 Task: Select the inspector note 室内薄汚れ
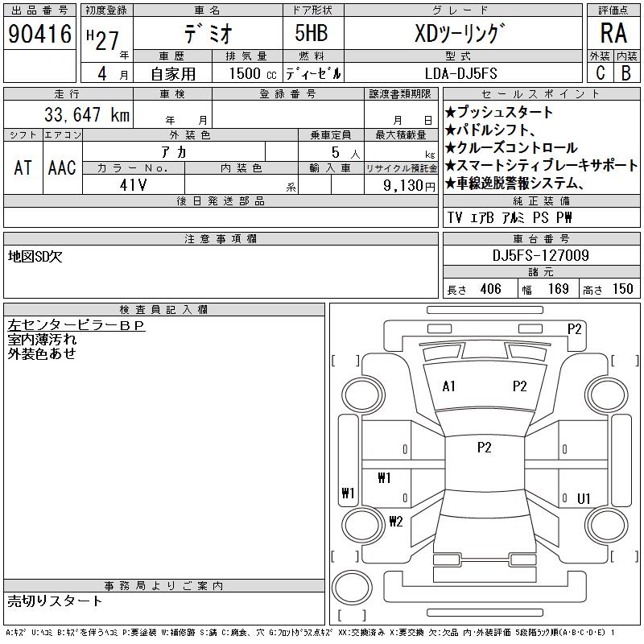(x=42, y=340)
